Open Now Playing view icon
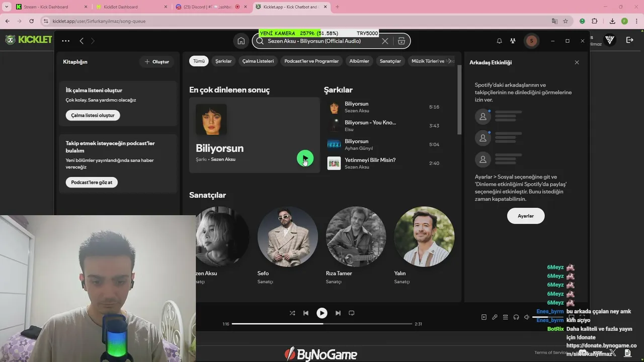This screenshot has height=362, width=644. tap(484, 317)
